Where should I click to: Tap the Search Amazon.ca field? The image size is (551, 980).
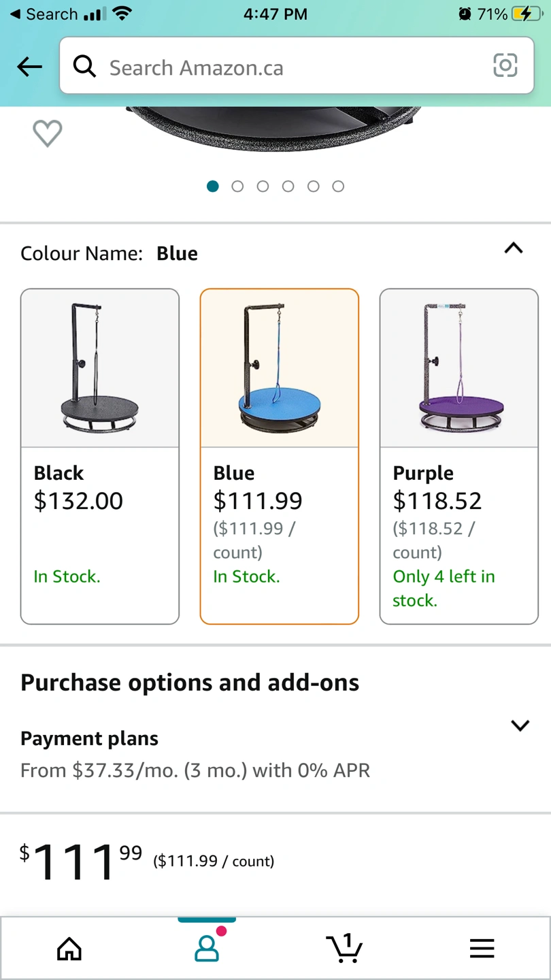click(297, 66)
